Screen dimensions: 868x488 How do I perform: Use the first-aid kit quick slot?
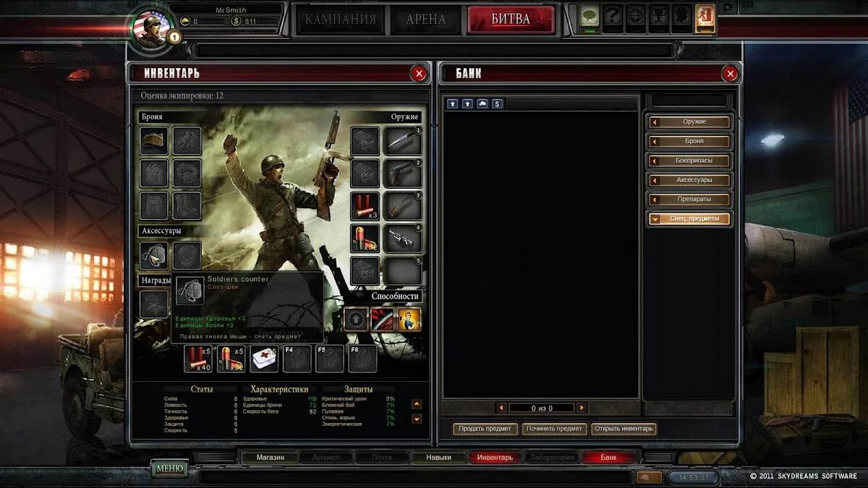pos(264,359)
